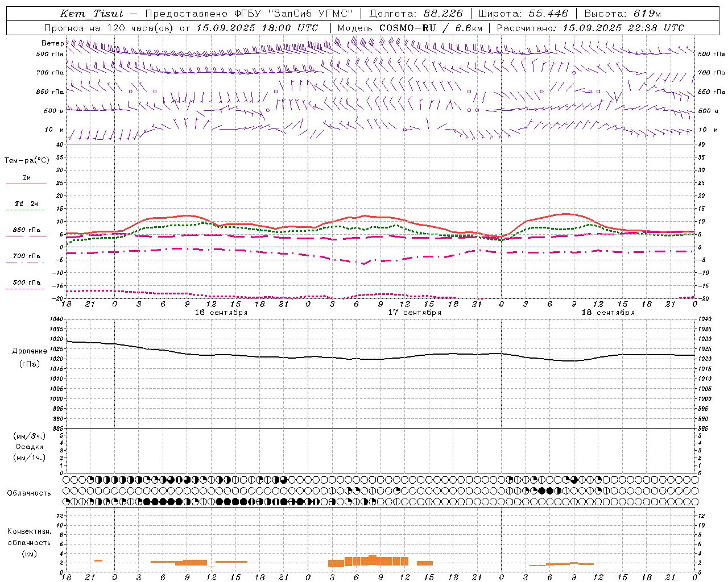Click the '(мм/1ч.)' precipitation unit label
This screenshot has height=582, width=728.
[30, 458]
